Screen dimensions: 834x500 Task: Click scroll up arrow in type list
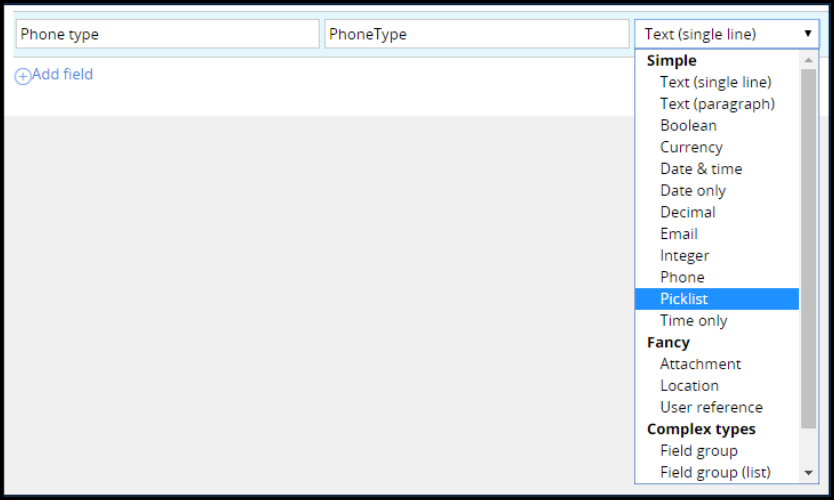[x=809, y=60]
